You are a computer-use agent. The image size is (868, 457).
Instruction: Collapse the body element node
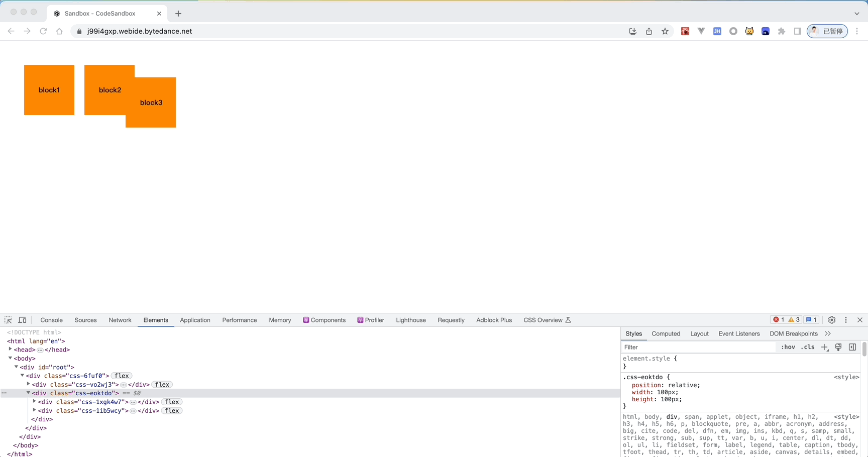tap(11, 359)
